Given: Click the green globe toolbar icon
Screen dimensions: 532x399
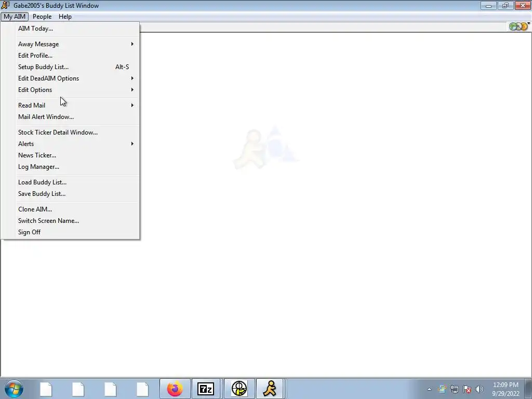Looking at the screenshot, I should pos(513,26).
